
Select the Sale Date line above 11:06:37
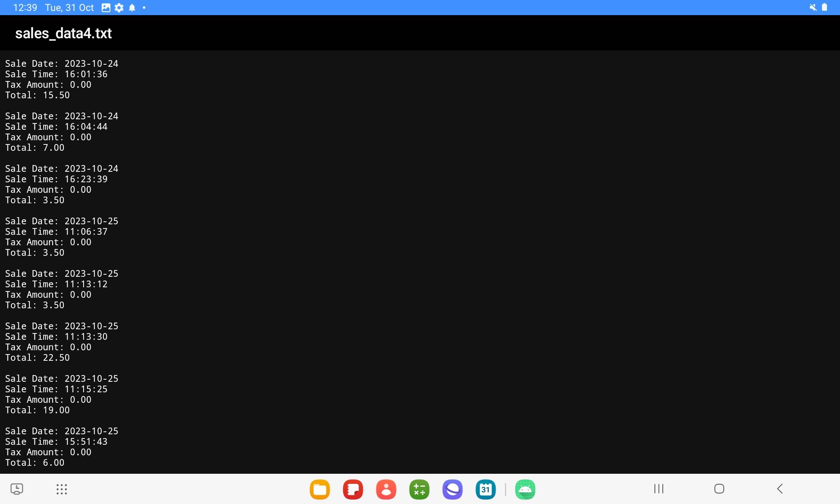point(62,221)
